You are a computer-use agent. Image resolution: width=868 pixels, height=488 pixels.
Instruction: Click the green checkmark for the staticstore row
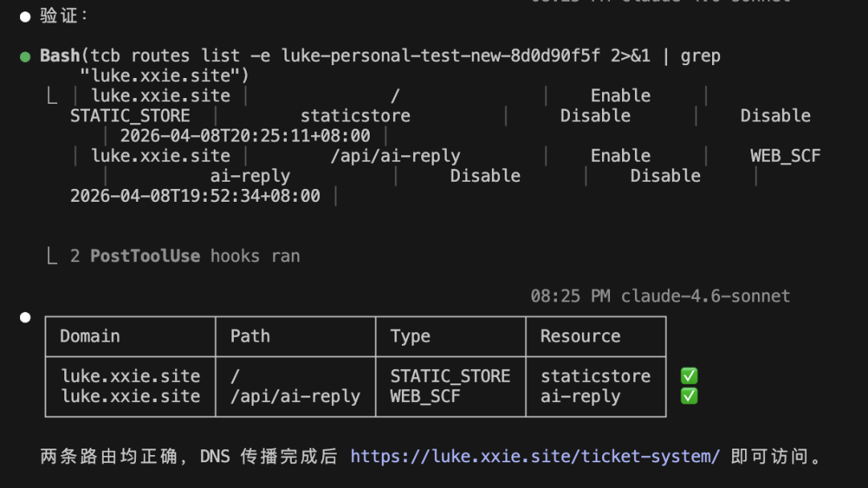click(x=689, y=376)
